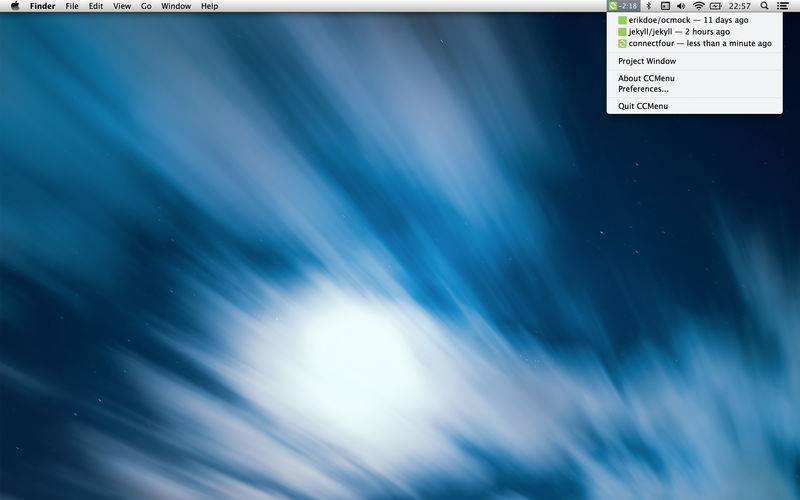
Task: Open the Notification Center list icon
Action: point(783,6)
